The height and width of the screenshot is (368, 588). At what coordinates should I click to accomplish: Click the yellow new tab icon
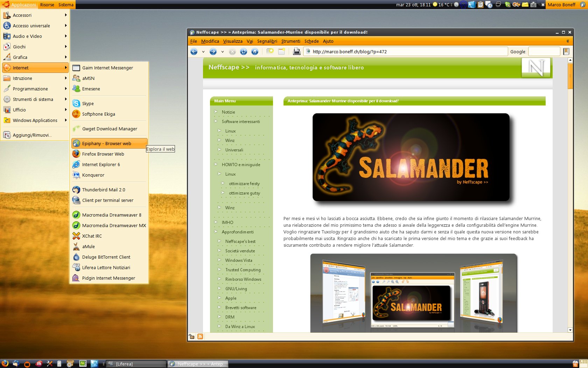click(281, 52)
